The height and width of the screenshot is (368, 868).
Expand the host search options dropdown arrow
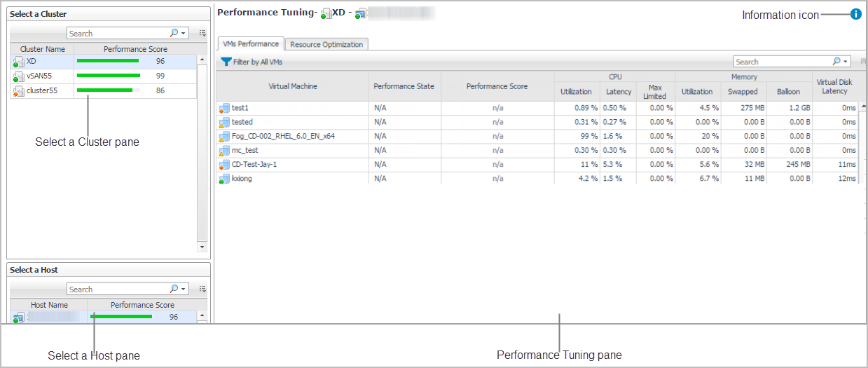coord(183,289)
